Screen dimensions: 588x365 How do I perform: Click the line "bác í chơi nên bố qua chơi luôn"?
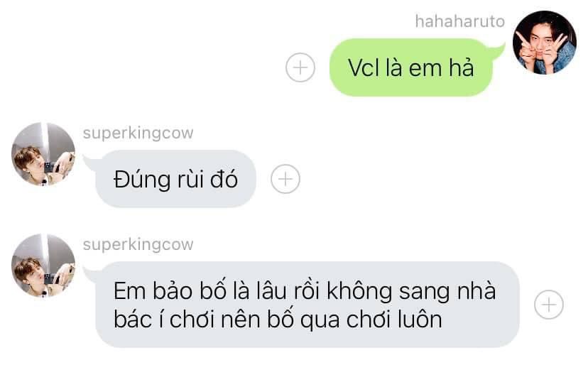[278, 320]
